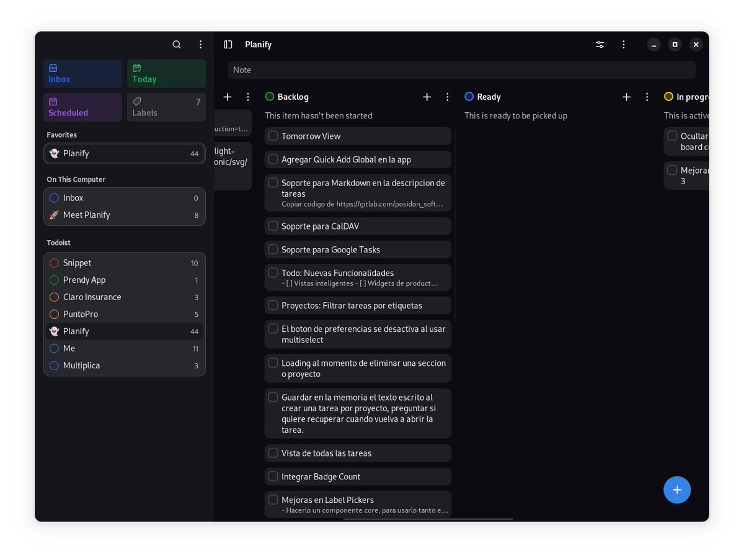Click the Backlog section title
The image size is (744, 560).
click(x=293, y=97)
